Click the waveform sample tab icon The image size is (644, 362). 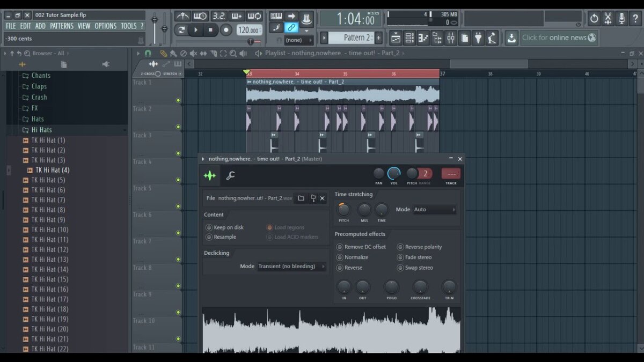point(210,175)
